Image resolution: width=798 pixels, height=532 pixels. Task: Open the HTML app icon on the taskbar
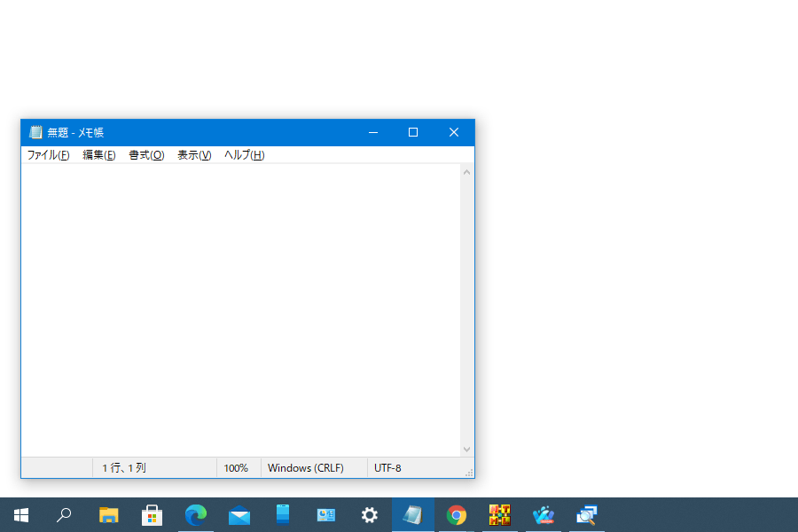(500, 515)
